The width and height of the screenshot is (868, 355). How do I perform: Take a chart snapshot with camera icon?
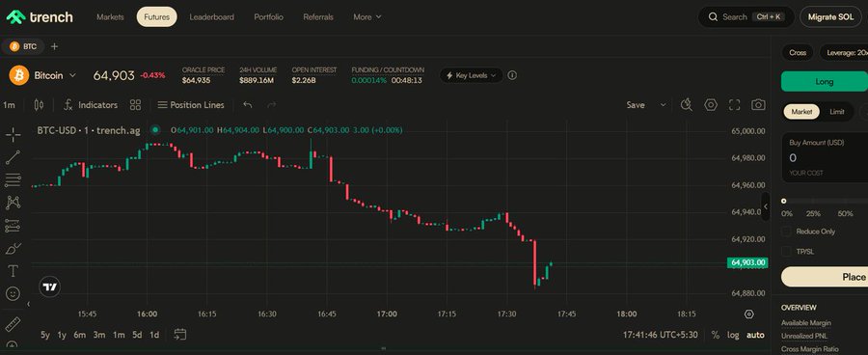(x=758, y=105)
